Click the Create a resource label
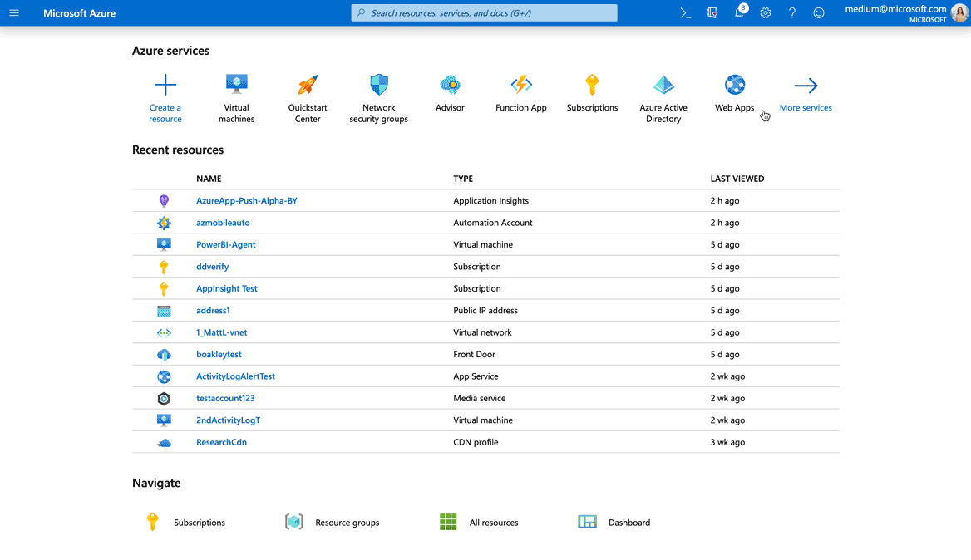Screen dimensions: 971x560 click(x=165, y=113)
